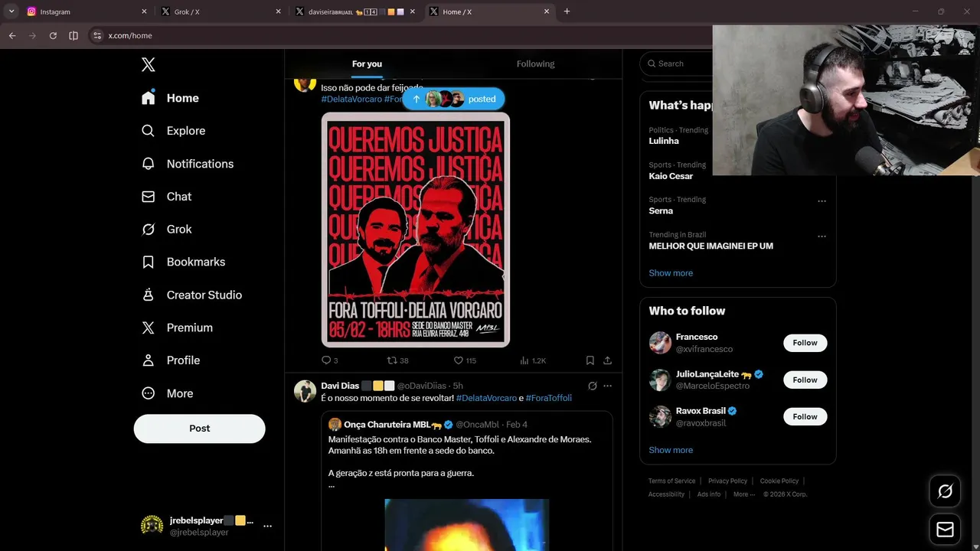Screen dimensions: 980x551
Task: Open MELHOR QUE IMAGINEI EP UM trend
Action: tap(710, 246)
